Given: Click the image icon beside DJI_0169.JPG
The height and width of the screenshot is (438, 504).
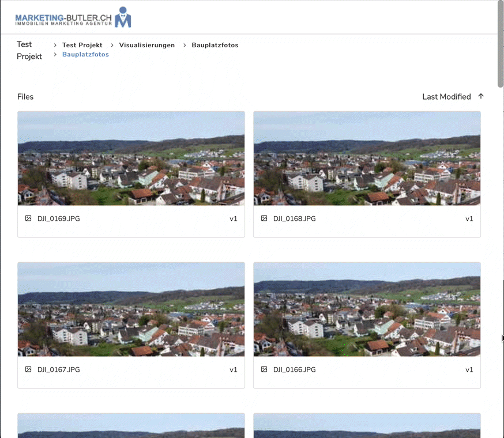Looking at the screenshot, I should click(28, 218).
